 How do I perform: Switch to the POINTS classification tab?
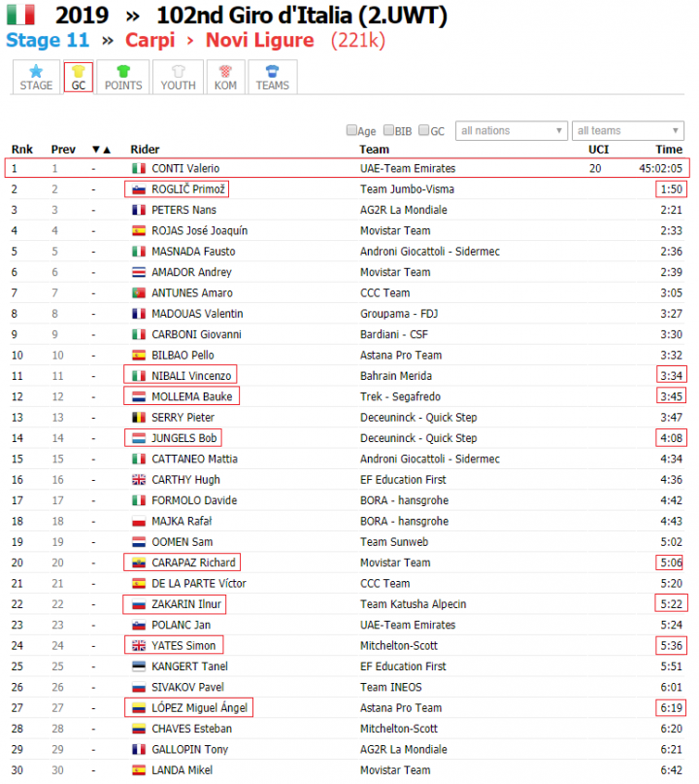[123, 77]
